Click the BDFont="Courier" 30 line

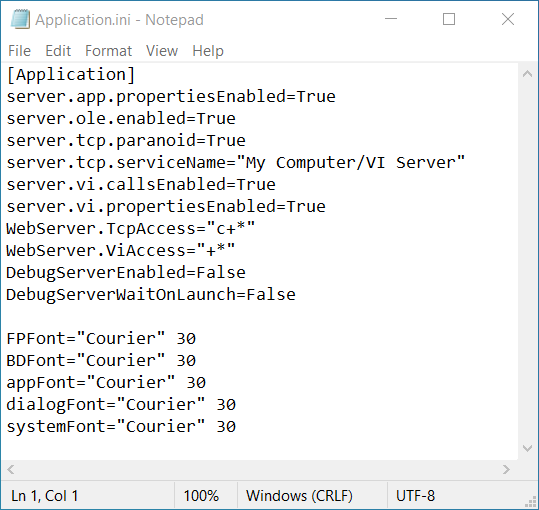click(x=101, y=361)
